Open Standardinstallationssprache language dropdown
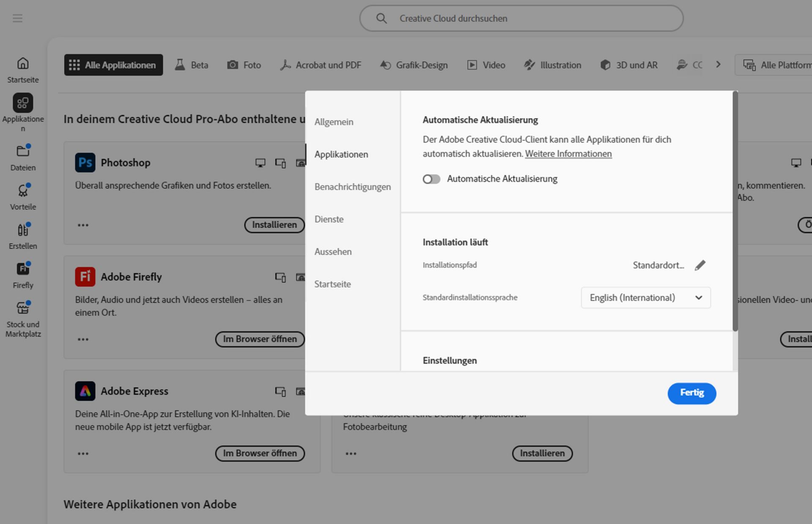Image resolution: width=812 pixels, height=524 pixels. [645, 297]
